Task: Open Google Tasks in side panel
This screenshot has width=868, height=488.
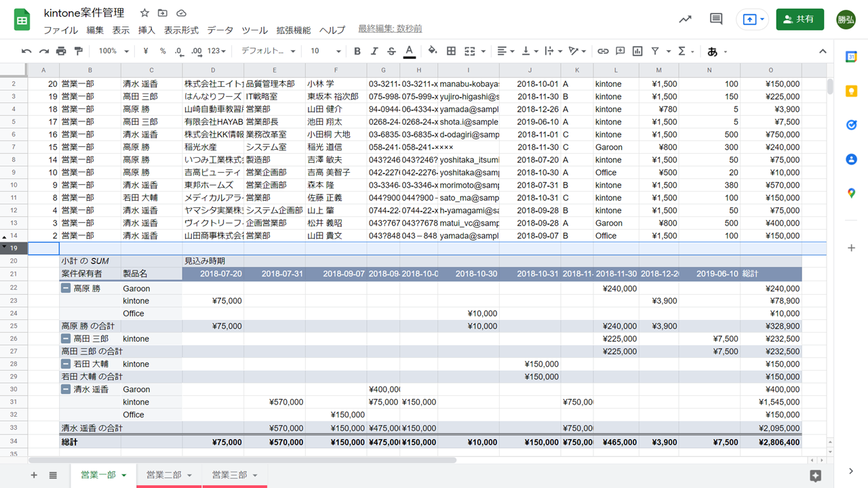Action: (x=852, y=125)
